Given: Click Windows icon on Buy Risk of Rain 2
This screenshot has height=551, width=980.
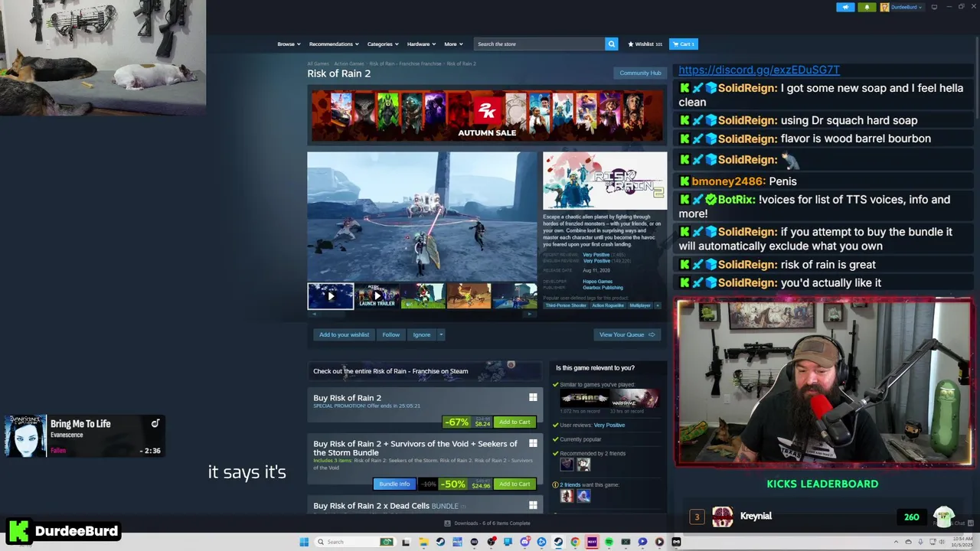Looking at the screenshot, I should tap(533, 397).
